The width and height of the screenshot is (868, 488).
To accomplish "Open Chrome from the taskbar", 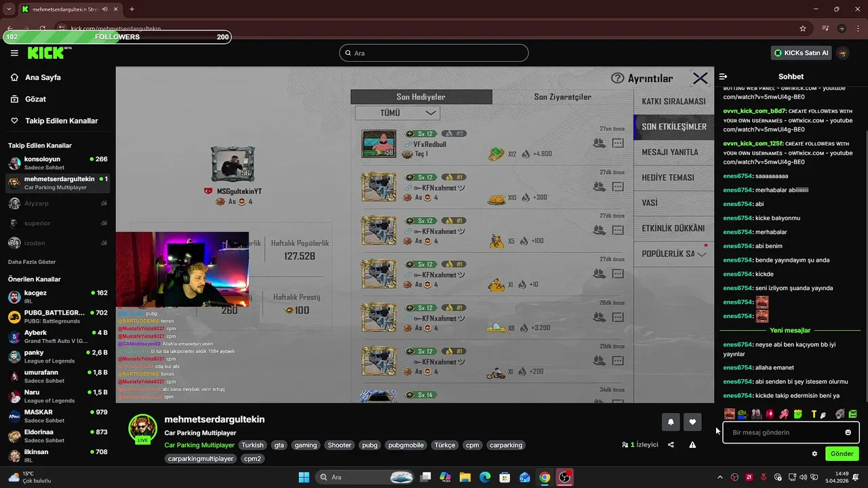I will [x=545, y=477].
